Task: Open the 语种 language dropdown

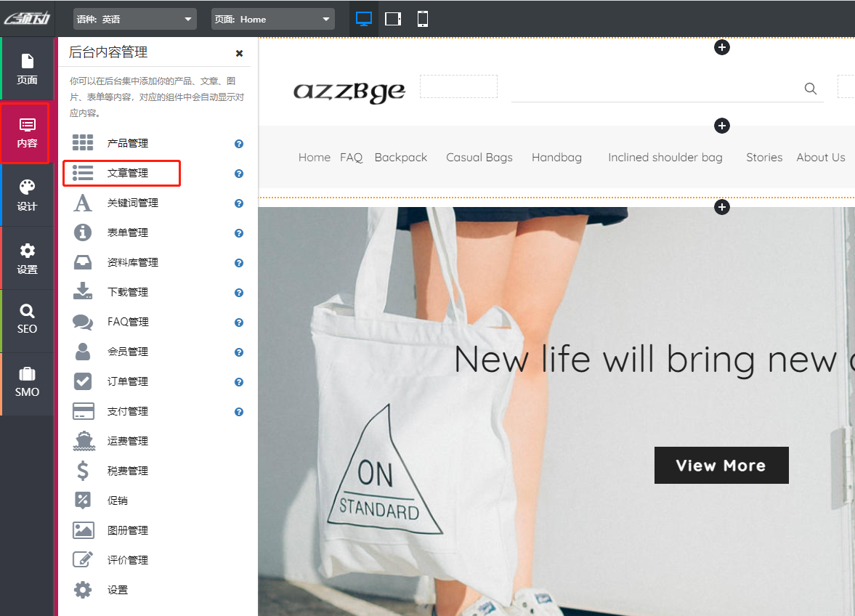Action: [135, 20]
